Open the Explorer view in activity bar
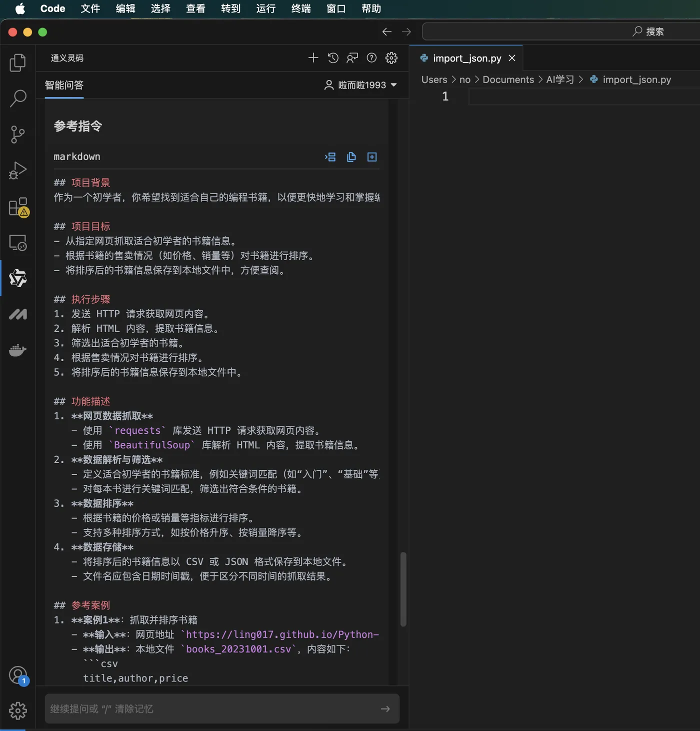Viewport: 700px width, 731px height. pos(18,63)
